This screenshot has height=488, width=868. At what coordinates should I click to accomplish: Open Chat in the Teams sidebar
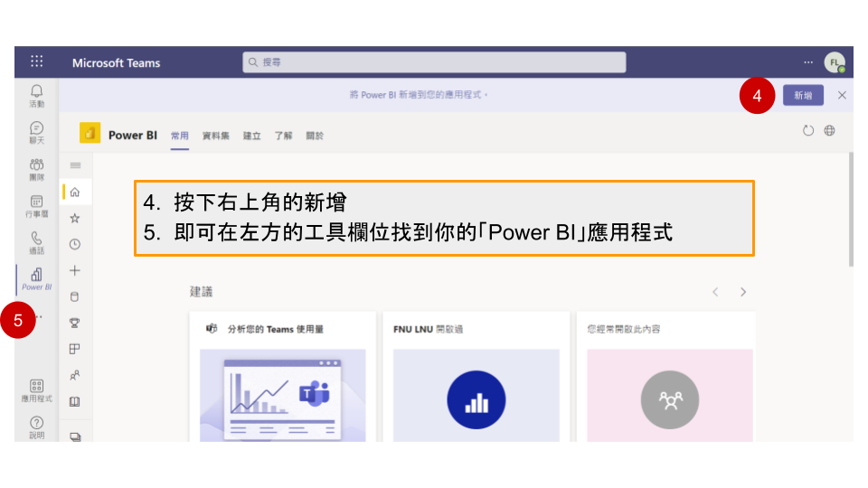pos(36,133)
